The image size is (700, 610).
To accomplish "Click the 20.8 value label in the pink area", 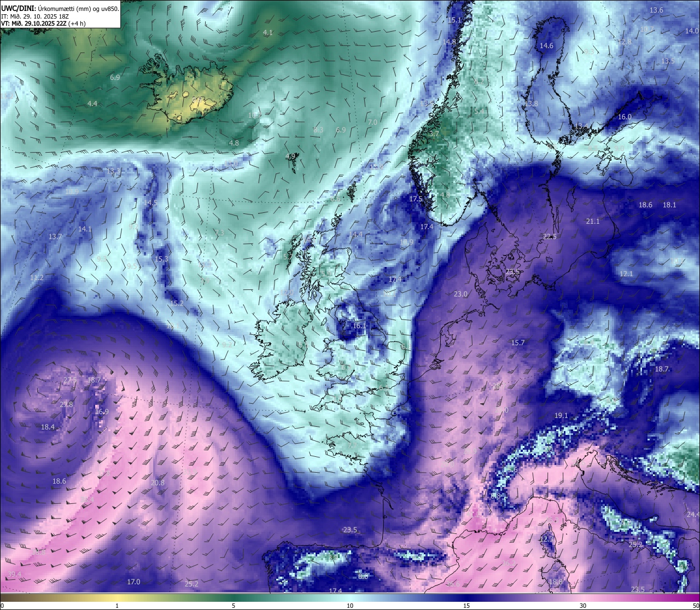I will 157,483.
